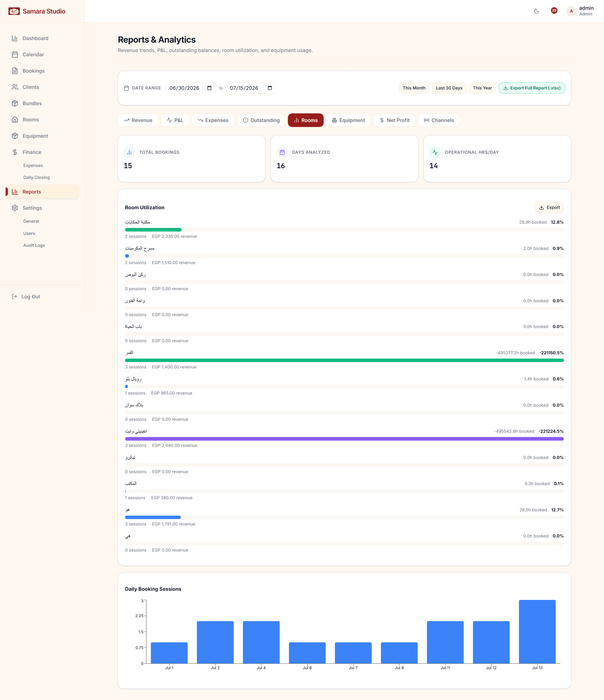
Task: Click '-495377.2h booked' text
Action: 515,353
